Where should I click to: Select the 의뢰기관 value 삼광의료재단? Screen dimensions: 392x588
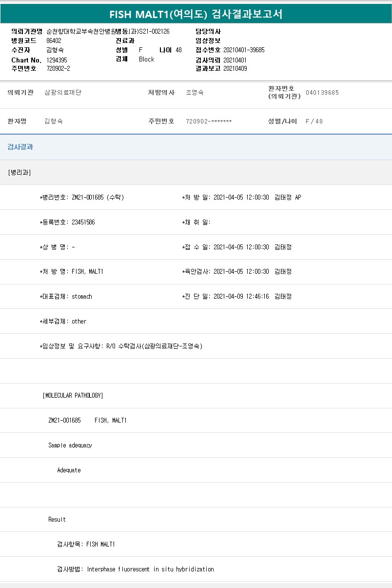pos(62,92)
